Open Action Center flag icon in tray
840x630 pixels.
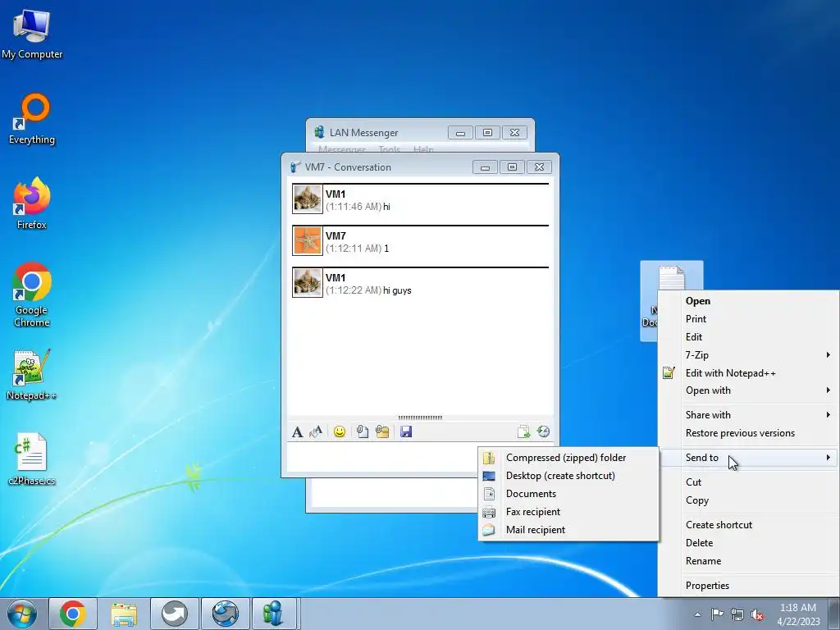point(717,614)
